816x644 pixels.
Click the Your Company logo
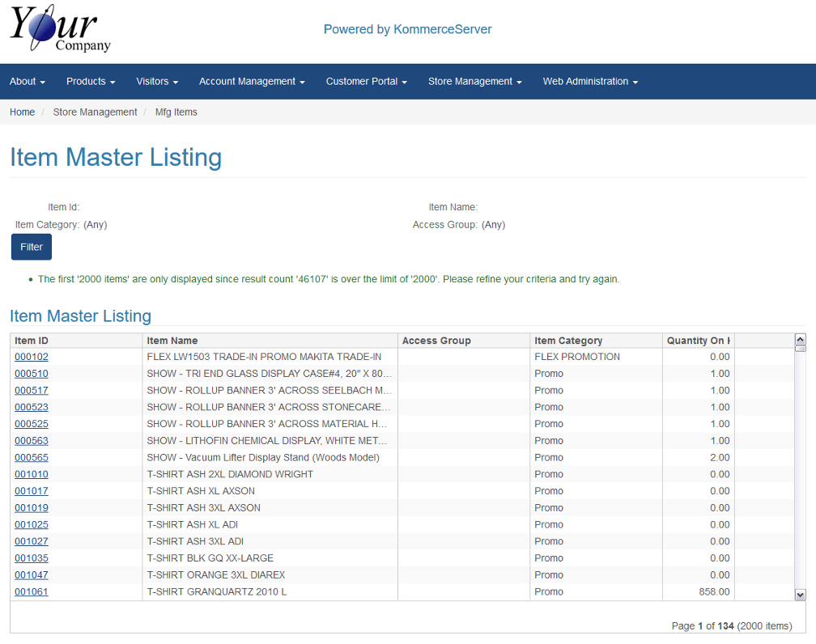point(60,29)
